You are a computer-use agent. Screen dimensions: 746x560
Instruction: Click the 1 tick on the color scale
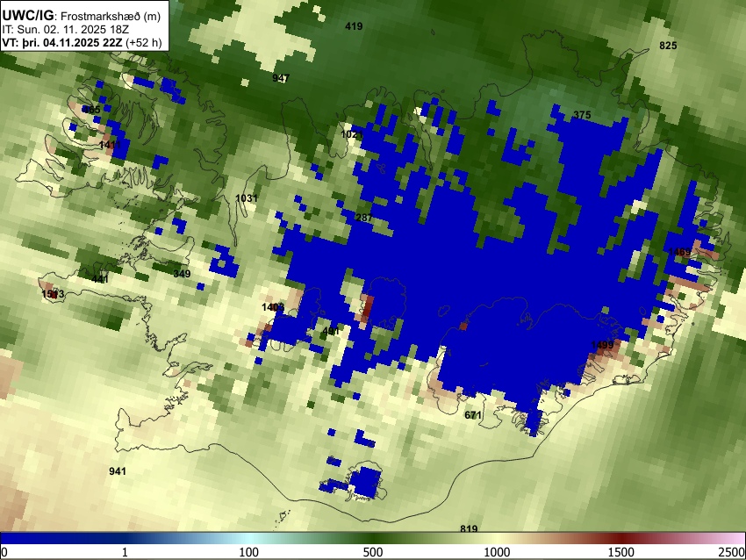coord(125,552)
